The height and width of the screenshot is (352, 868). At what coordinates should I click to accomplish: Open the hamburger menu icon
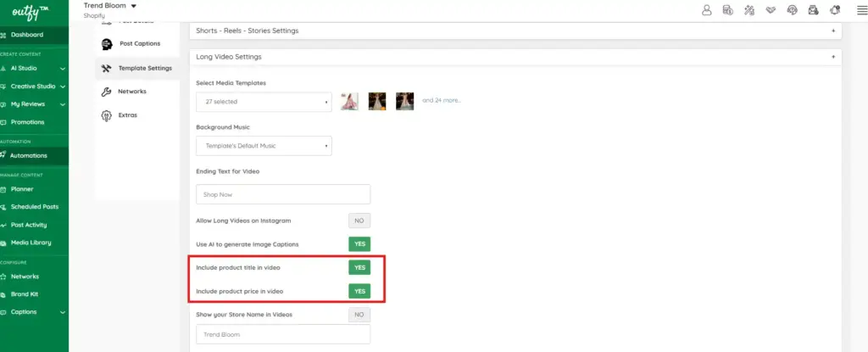point(862,10)
